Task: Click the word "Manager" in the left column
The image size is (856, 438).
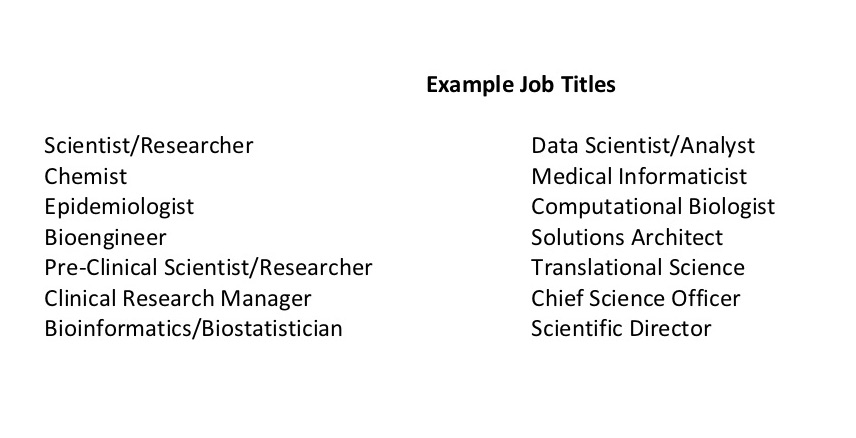Action: coord(270,298)
